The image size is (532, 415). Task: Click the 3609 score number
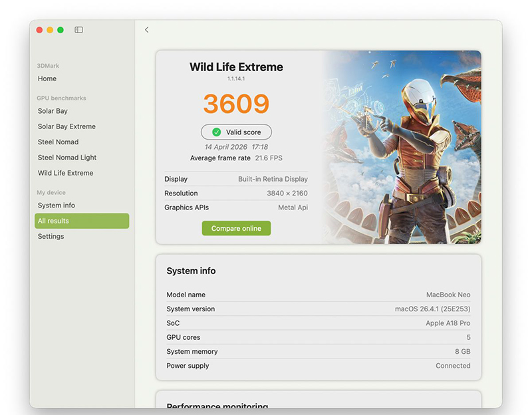pos(236,104)
